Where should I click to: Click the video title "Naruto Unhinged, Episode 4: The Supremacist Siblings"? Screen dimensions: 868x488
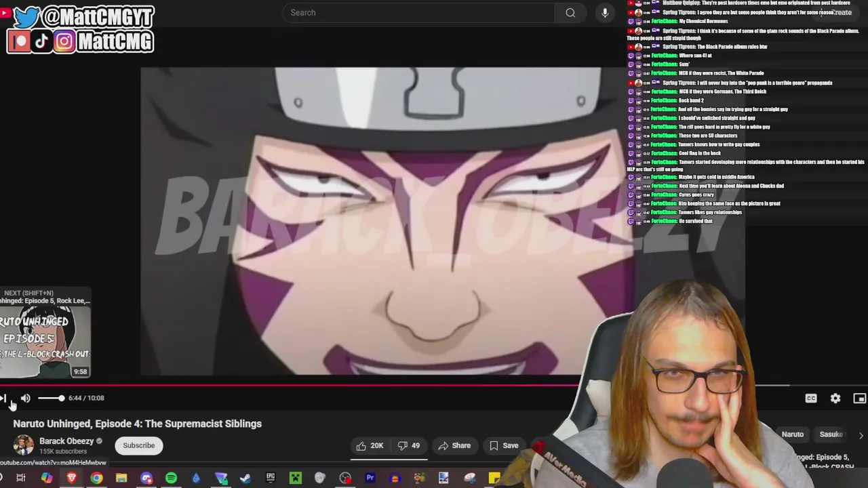coord(138,424)
